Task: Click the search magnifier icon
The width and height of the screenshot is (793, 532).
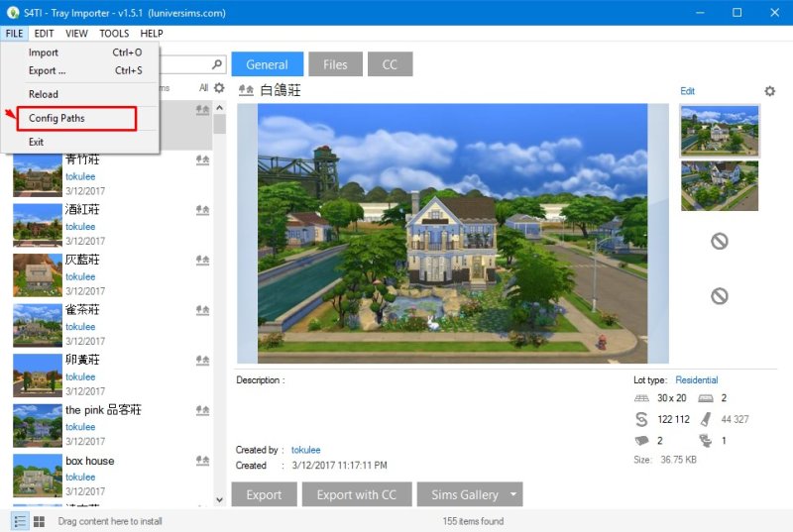Action: pos(217,64)
